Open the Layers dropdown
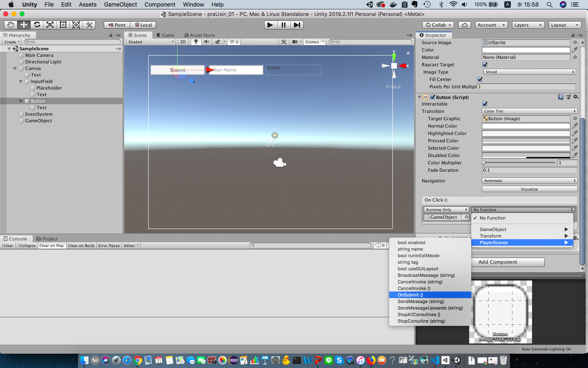Viewport: 588px width, 368px height. click(x=528, y=25)
